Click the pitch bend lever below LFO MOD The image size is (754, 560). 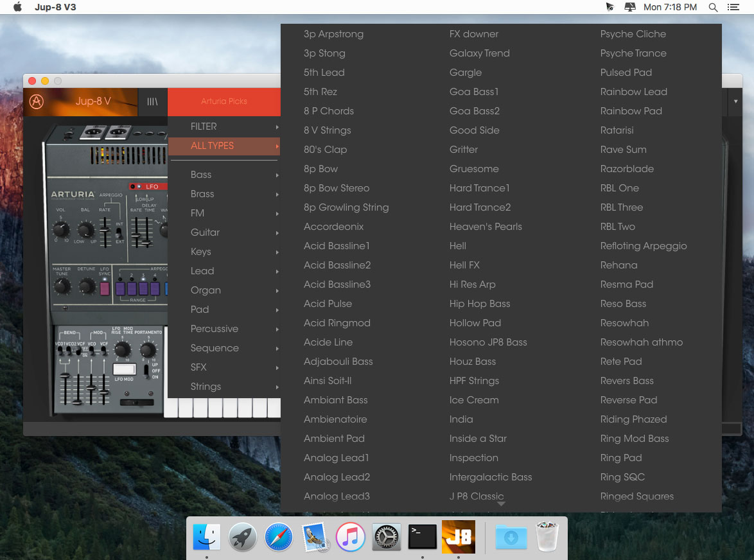point(137,402)
